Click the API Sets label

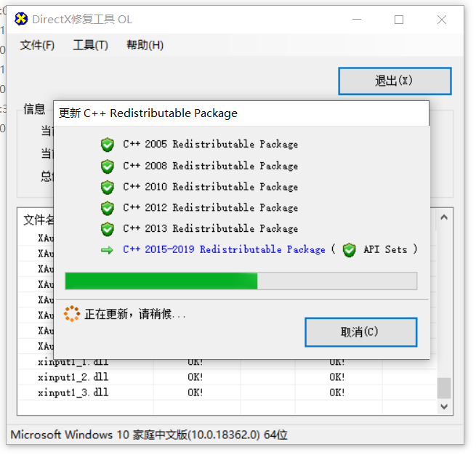(x=385, y=250)
